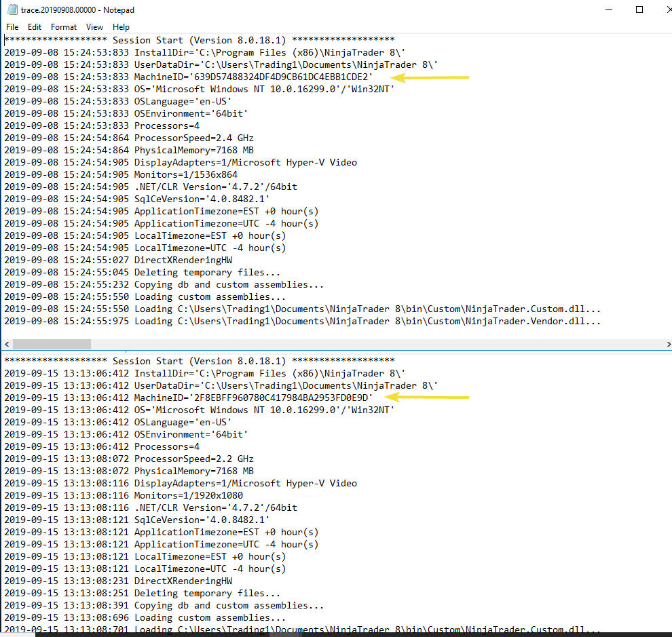Click the Monitors=1/1920x1080 line

click(124, 496)
